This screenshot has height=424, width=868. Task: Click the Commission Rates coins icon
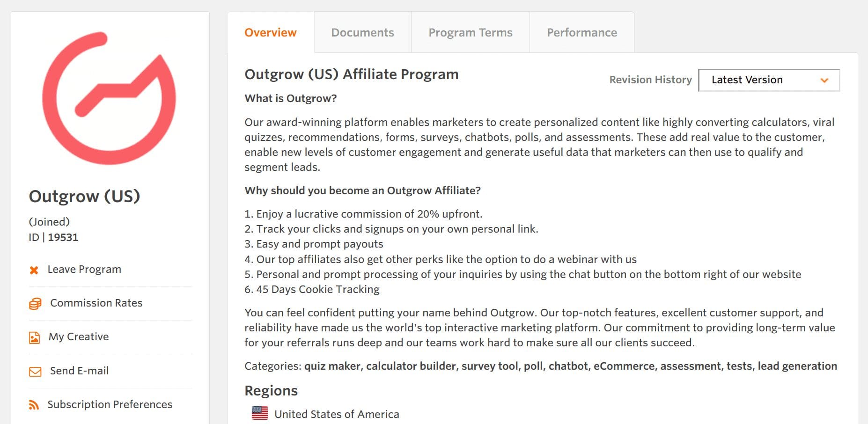coord(35,304)
